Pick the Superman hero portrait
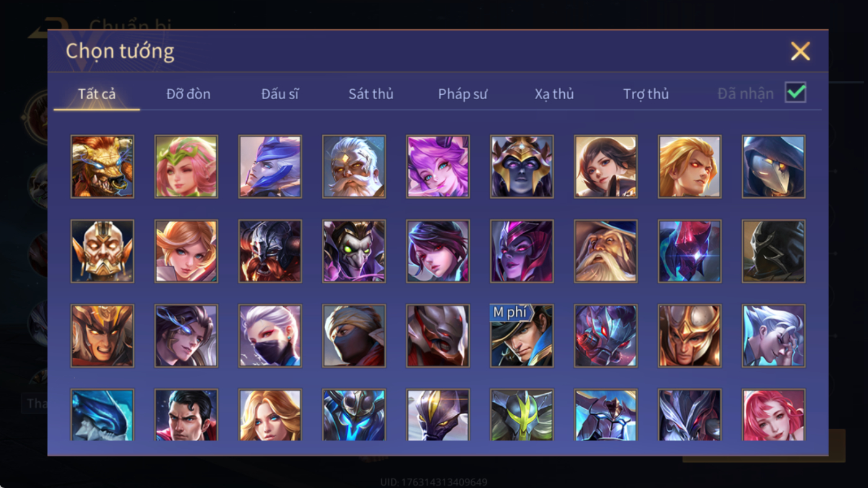 tap(186, 415)
